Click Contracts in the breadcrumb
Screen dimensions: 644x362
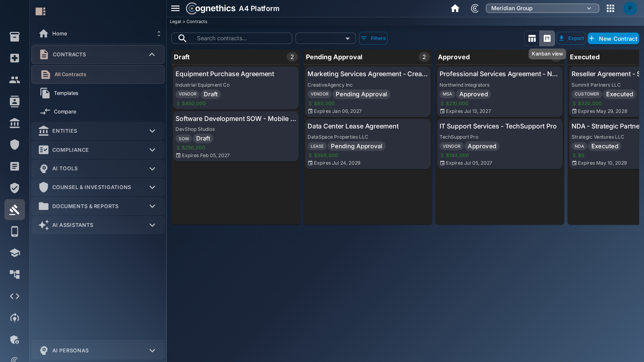(197, 21)
